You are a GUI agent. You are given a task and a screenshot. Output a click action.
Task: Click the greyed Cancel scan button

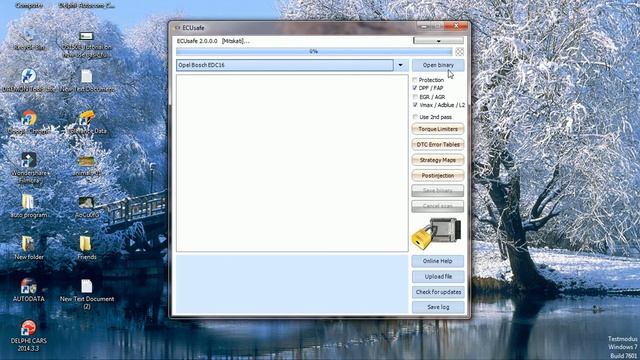click(438, 206)
